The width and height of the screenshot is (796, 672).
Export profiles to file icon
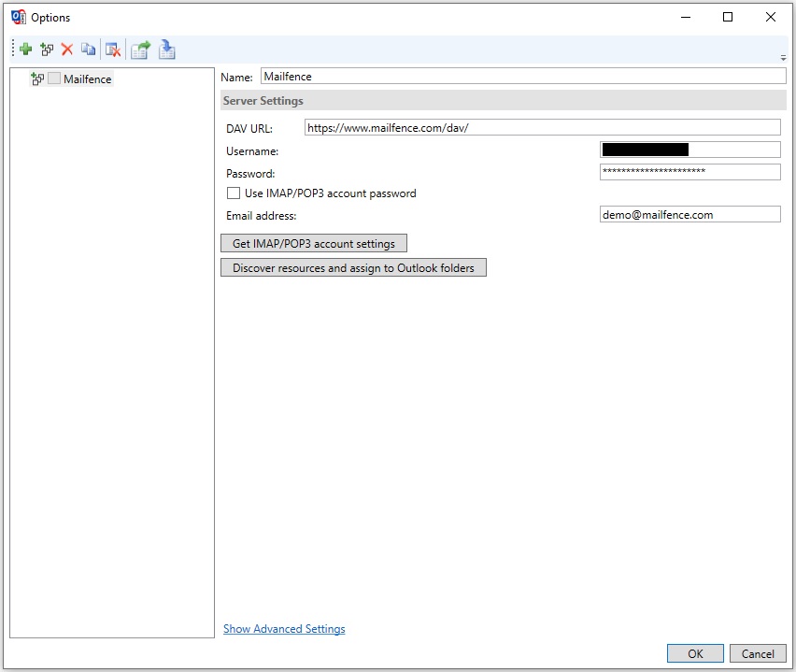tap(140, 50)
